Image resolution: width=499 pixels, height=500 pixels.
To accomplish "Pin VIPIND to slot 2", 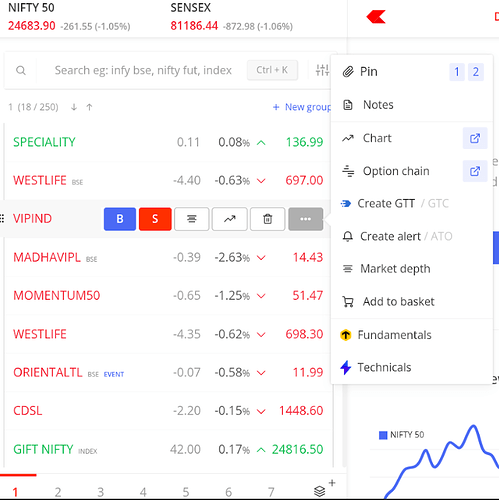I will (x=476, y=72).
